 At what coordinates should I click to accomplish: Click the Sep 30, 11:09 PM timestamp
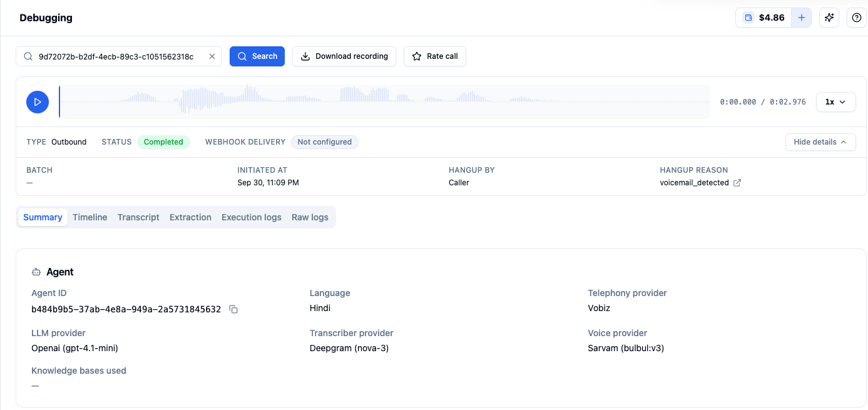click(268, 183)
